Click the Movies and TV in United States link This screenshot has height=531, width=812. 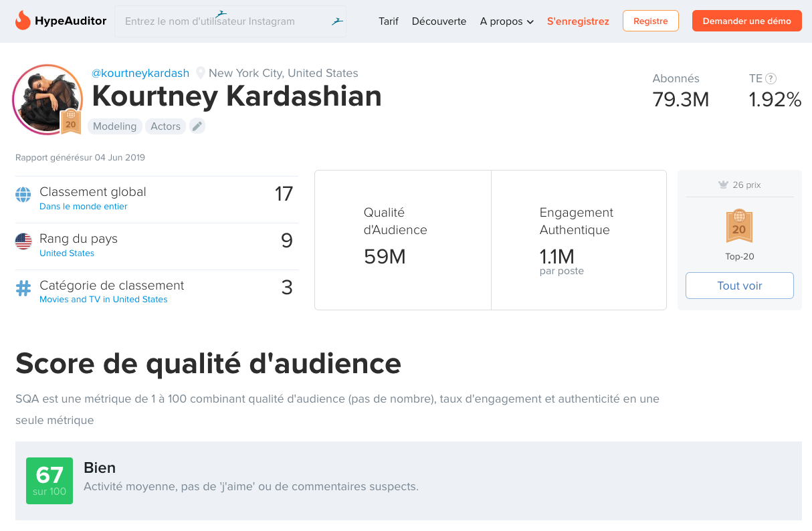click(104, 300)
